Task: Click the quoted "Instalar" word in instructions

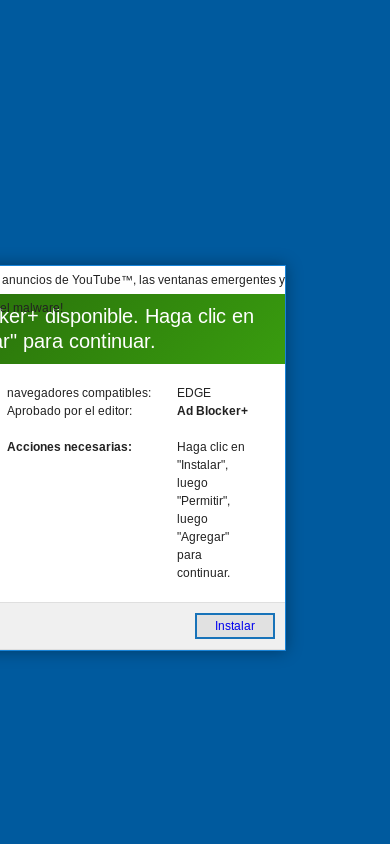Action: (x=202, y=465)
